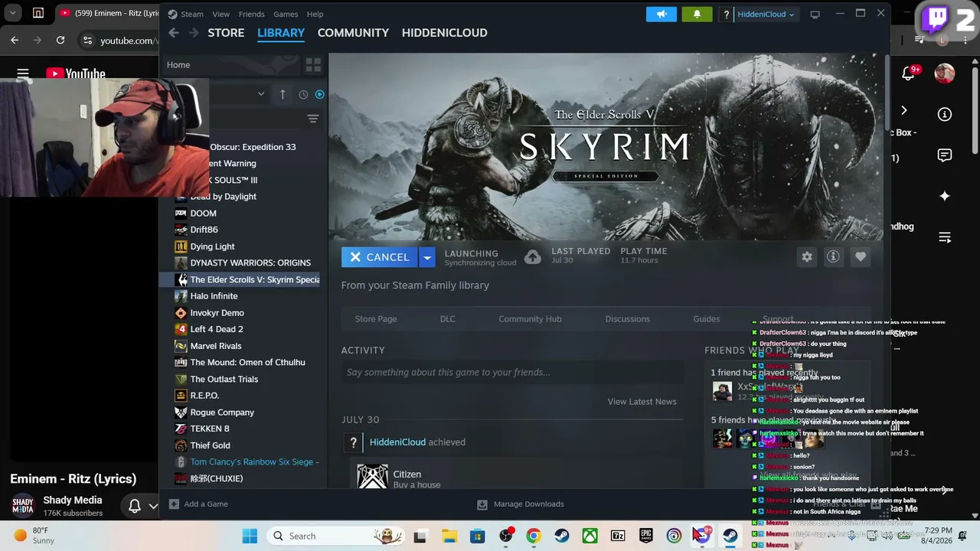The width and height of the screenshot is (980, 551).
Task: Sort library ascending with the up arrow
Action: [x=283, y=94]
